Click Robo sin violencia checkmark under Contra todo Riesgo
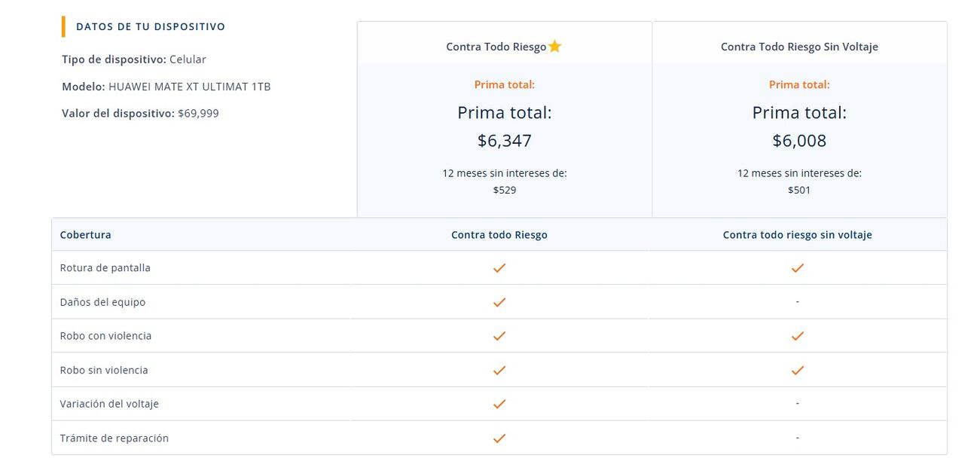 (x=499, y=370)
